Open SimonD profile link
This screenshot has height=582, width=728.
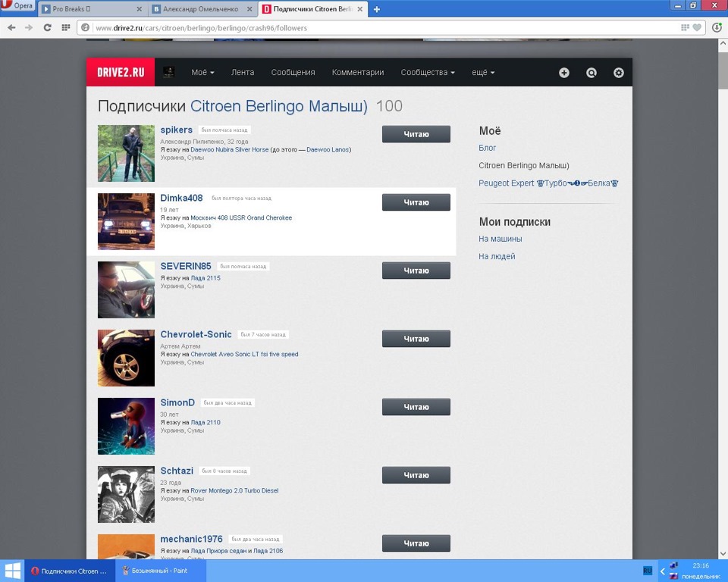tap(177, 402)
